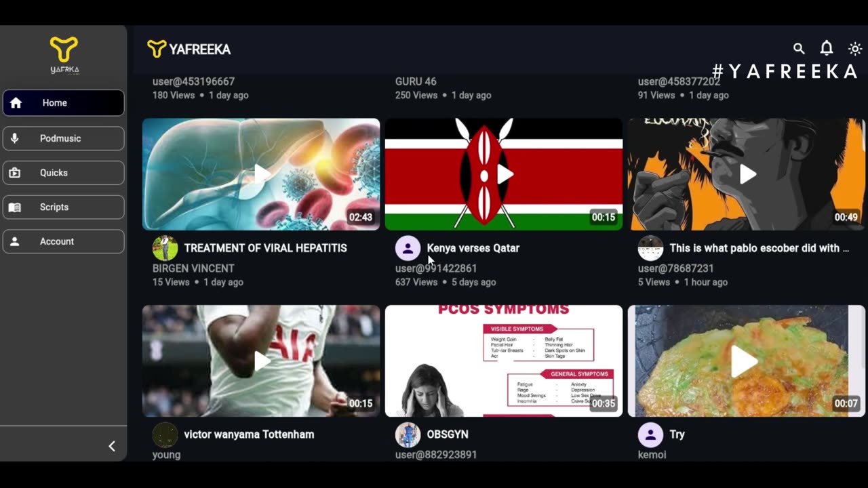
Task: Click the Yafreeka logo in sidebar
Action: pos(64,56)
